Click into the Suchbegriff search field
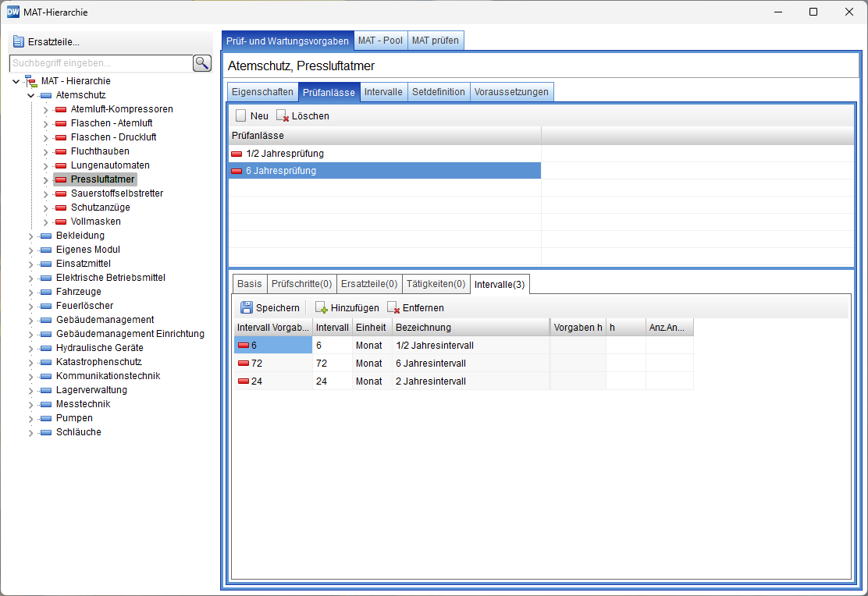This screenshot has width=868, height=596. coord(100,63)
